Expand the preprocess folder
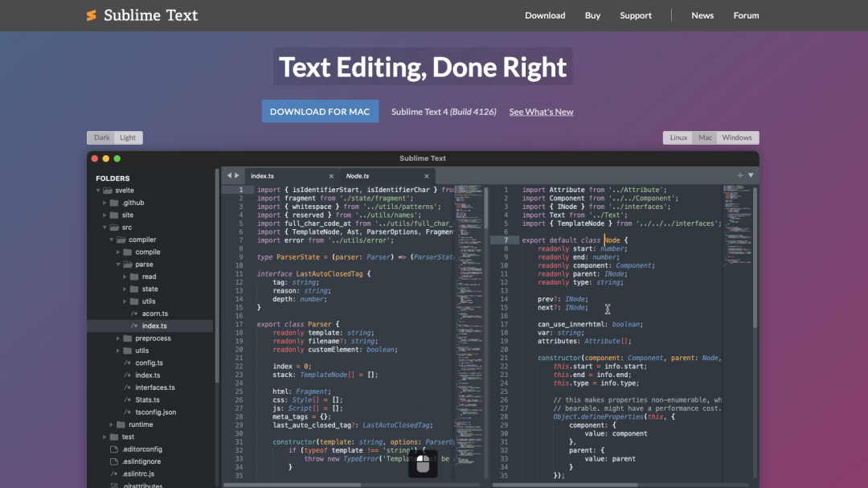 coord(118,338)
